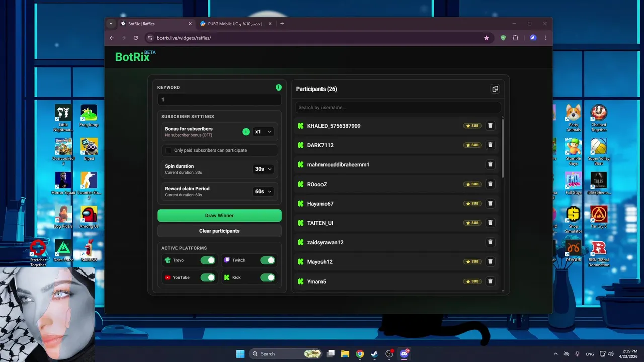Open the Chrome three-dot menu
The image size is (644, 362).
tap(545, 38)
